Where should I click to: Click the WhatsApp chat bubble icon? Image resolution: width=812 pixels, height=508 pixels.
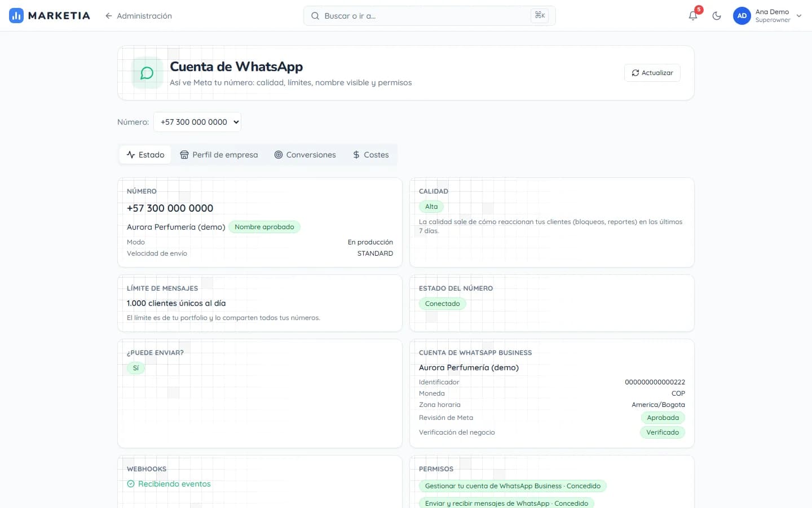pos(147,73)
